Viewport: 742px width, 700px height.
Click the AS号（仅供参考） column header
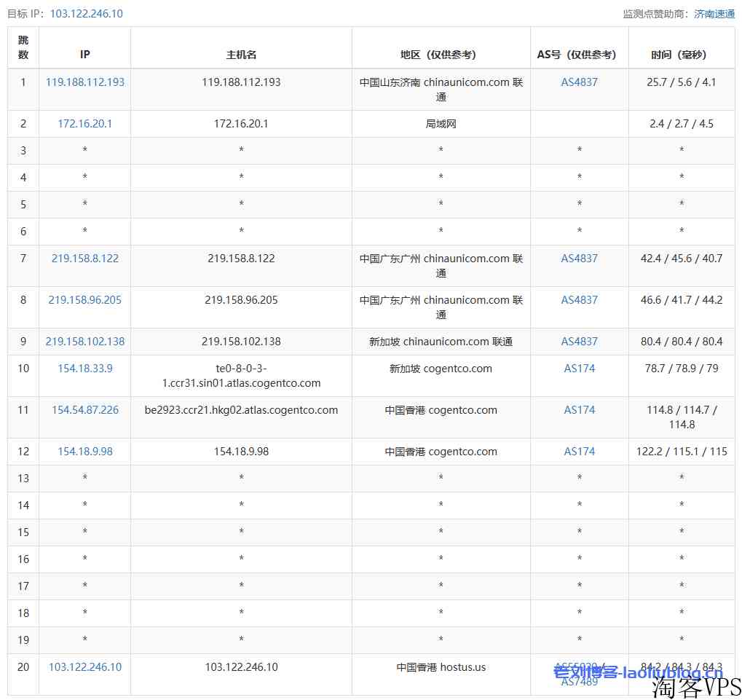(579, 55)
